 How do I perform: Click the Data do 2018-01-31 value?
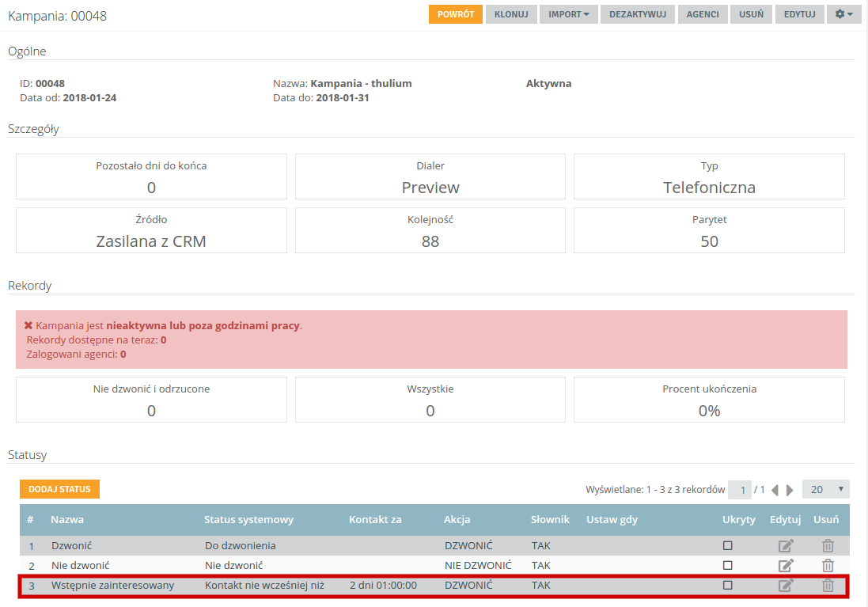tap(343, 98)
